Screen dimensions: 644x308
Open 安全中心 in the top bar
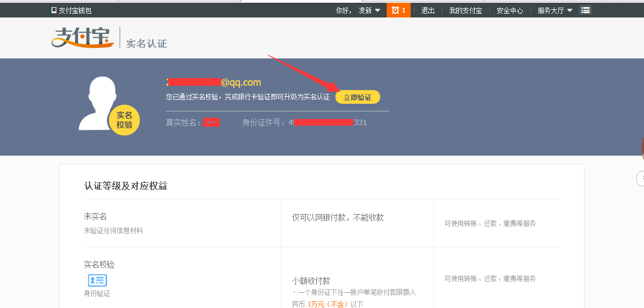pyautogui.click(x=510, y=11)
